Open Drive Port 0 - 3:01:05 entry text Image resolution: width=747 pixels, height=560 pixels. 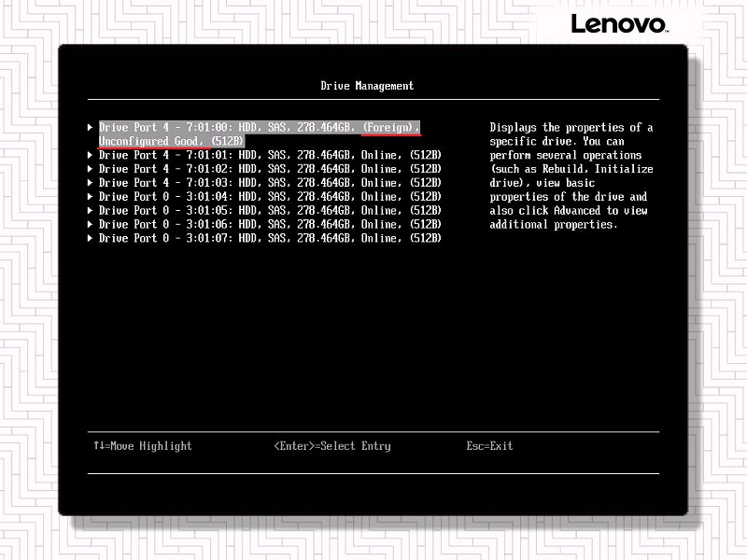pyautogui.click(x=270, y=211)
